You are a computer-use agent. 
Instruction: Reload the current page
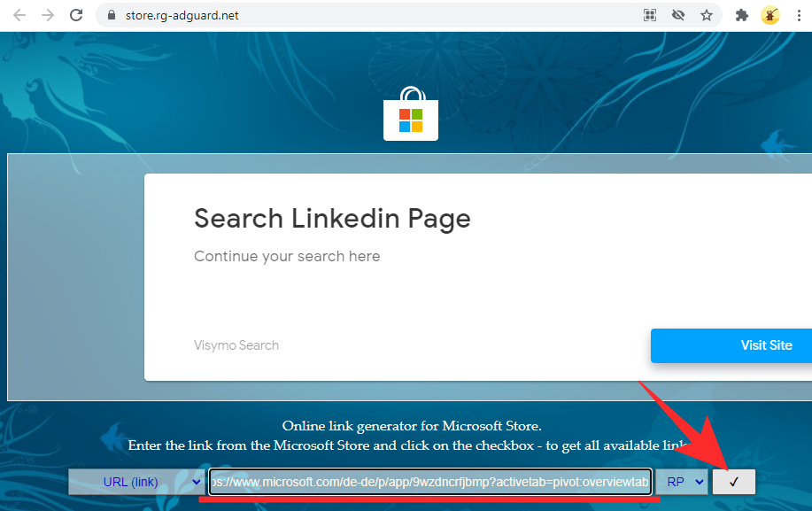[x=76, y=16]
